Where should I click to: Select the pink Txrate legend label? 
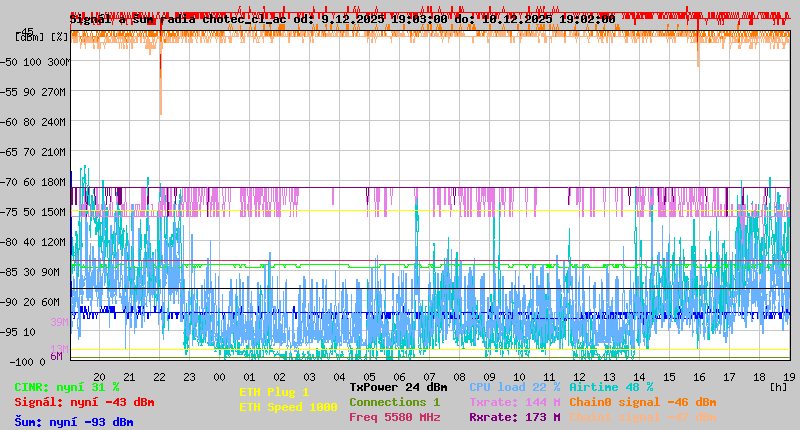[514, 402]
